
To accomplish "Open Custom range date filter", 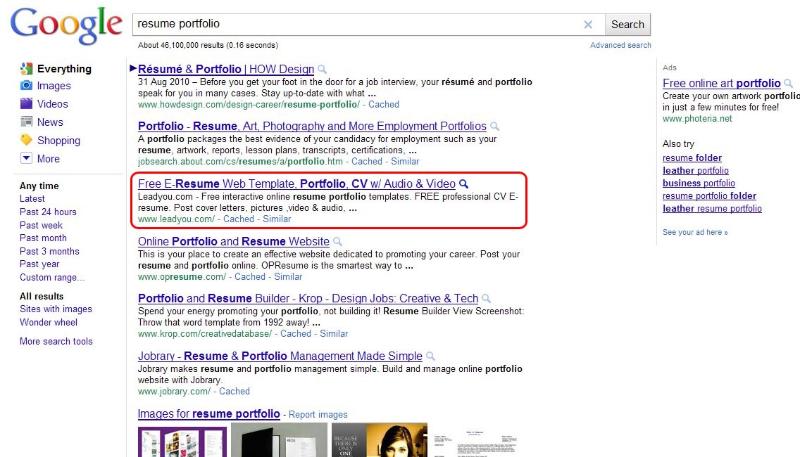I will point(52,277).
